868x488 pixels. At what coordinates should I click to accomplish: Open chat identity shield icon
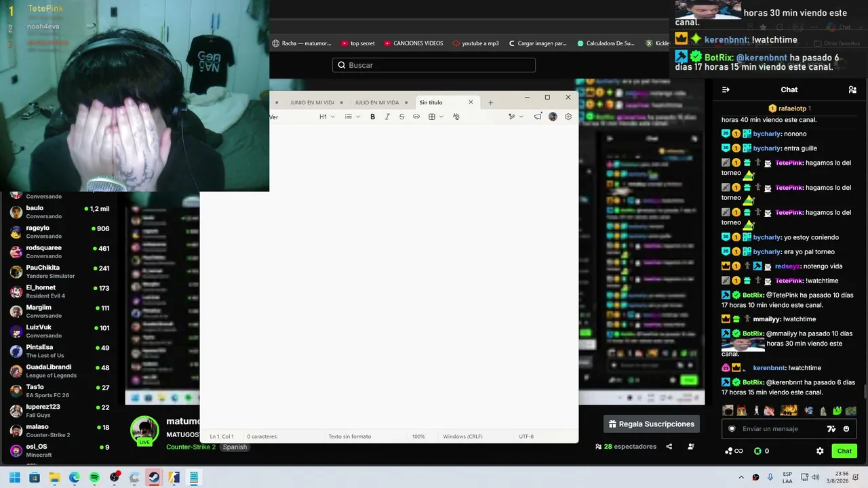click(x=732, y=429)
